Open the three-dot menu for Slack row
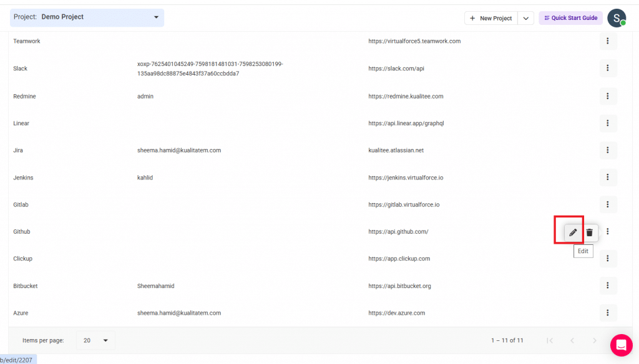This screenshot has width=639, height=364. click(x=608, y=69)
